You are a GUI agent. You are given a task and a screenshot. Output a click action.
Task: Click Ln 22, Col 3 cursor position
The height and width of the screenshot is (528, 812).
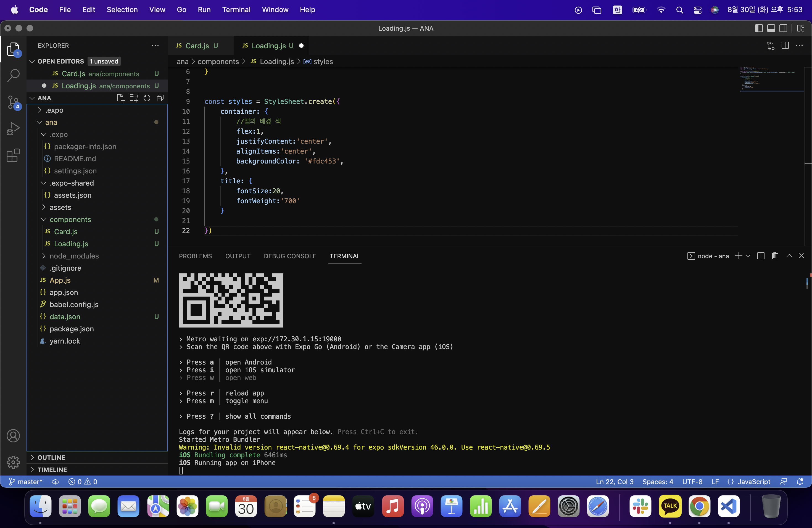pyautogui.click(x=615, y=482)
